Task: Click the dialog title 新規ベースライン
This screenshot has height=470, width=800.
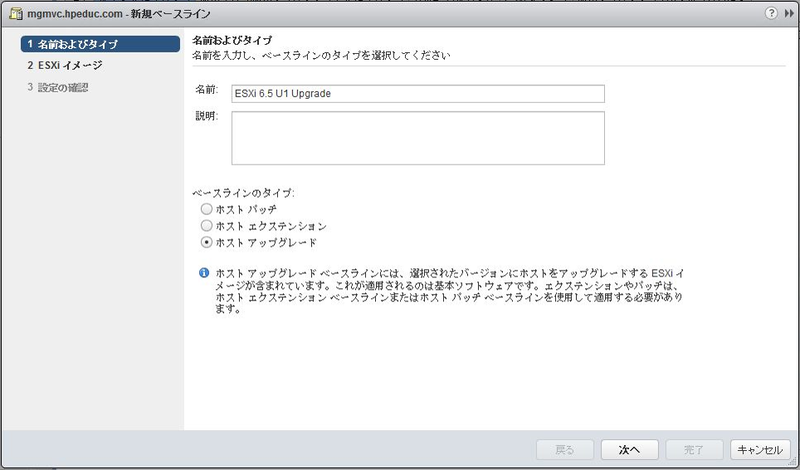Action: point(170,14)
